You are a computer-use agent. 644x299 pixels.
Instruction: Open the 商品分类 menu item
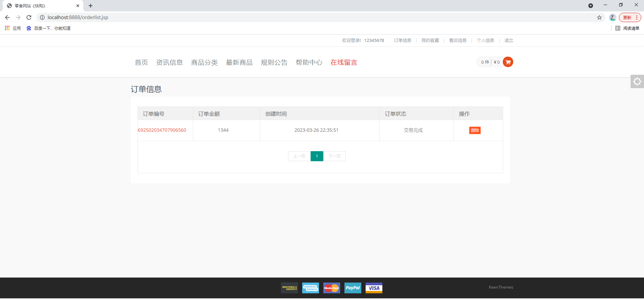[204, 62]
